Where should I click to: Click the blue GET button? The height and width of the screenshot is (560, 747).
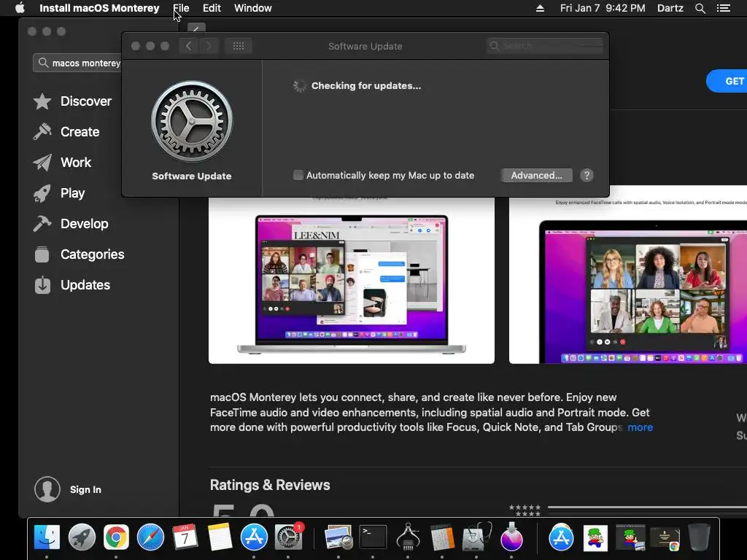tap(728, 81)
